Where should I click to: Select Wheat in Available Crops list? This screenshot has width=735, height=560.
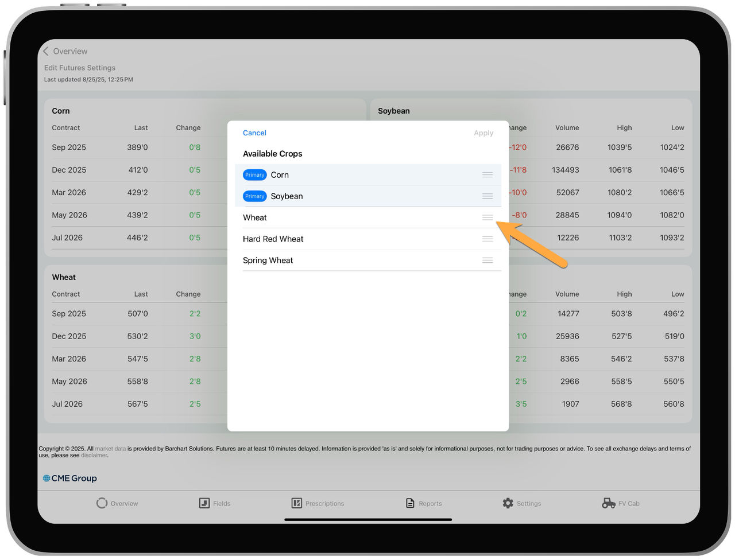(x=368, y=217)
